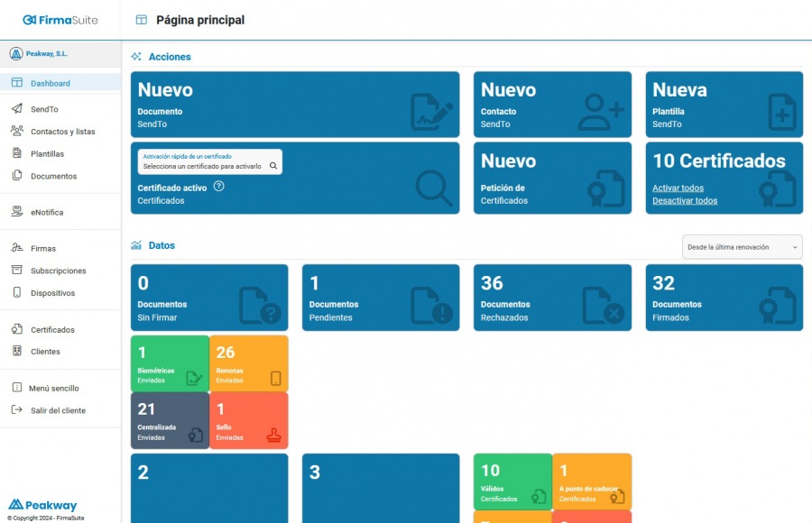This screenshot has height=523, width=812.
Task: Click the 'Desactivar todos' link
Action: click(x=683, y=199)
